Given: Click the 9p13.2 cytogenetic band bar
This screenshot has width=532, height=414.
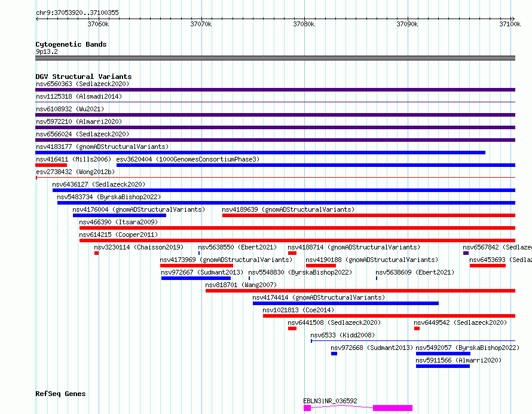Looking at the screenshot, I should pyautogui.click(x=275, y=58).
